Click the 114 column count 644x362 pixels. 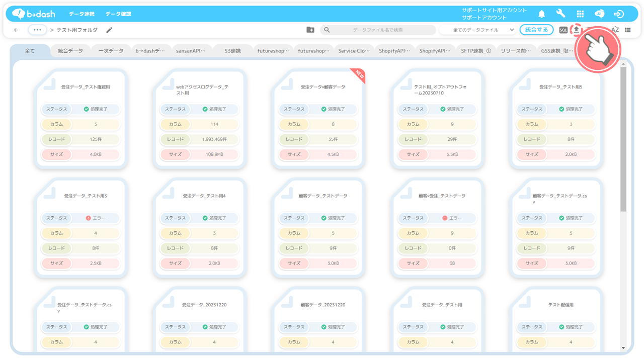pos(214,124)
